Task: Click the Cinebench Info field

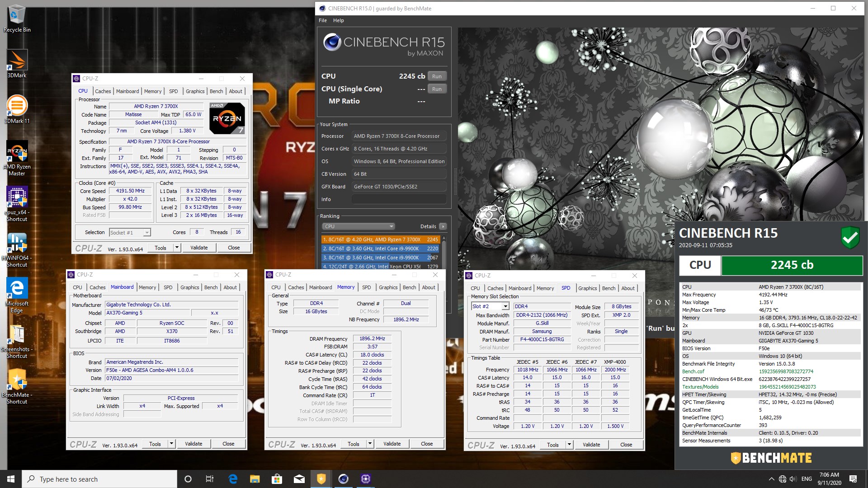Action: [x=399, y=199]
